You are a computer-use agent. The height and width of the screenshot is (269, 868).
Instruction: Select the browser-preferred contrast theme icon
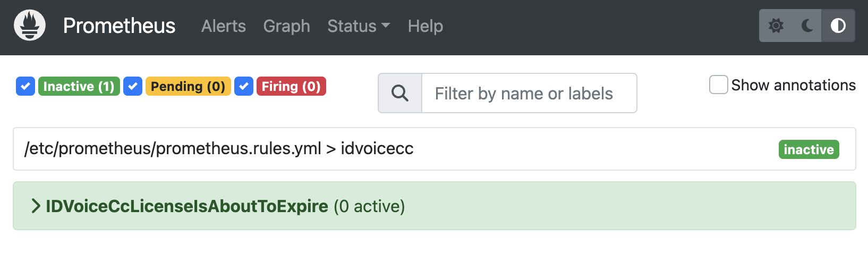coord(838,26)
